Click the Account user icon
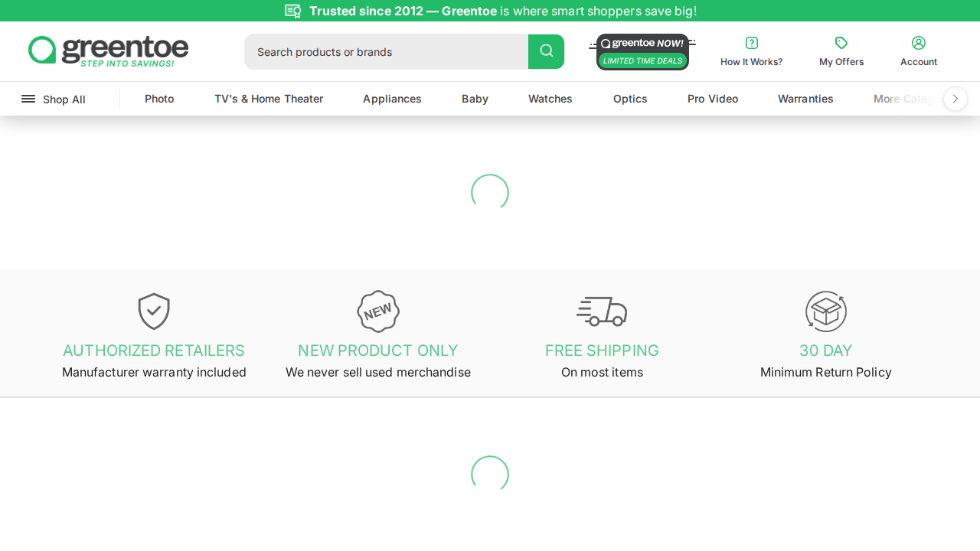Viewport: 980px width, 551px height. [918, 43]
